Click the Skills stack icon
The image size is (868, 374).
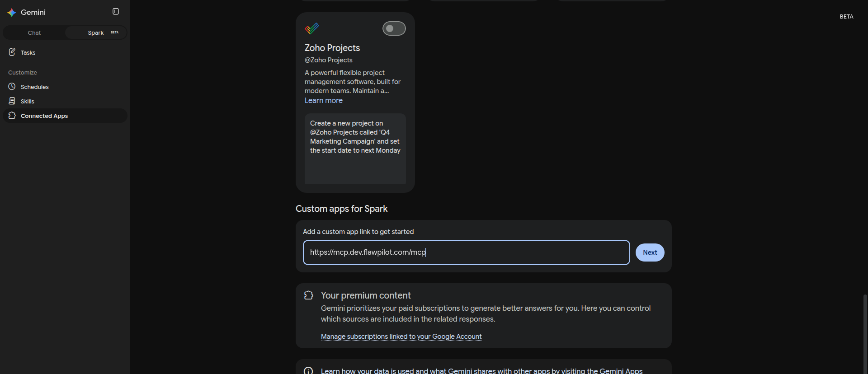(12, 101)
